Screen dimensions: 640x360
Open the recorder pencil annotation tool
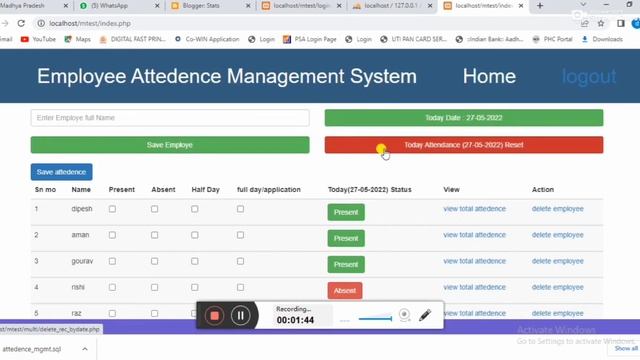pyautogui.click(x=425, y=315)
